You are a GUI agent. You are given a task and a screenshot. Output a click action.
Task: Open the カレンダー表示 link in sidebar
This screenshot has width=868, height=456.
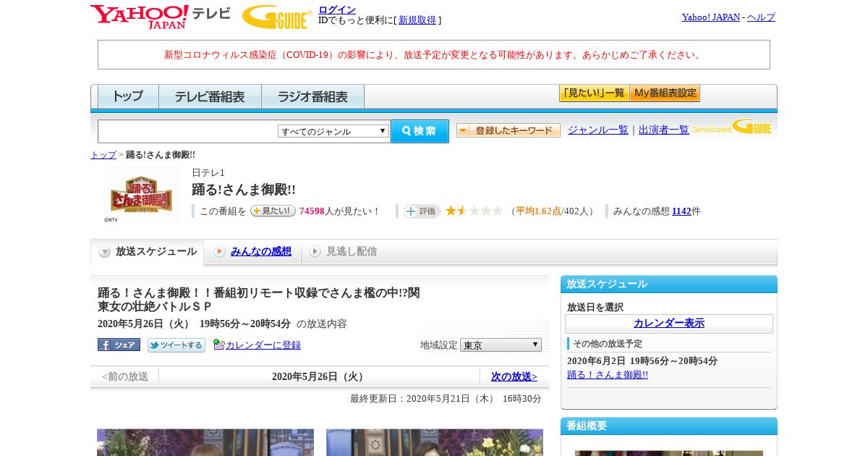click(669, 323)
